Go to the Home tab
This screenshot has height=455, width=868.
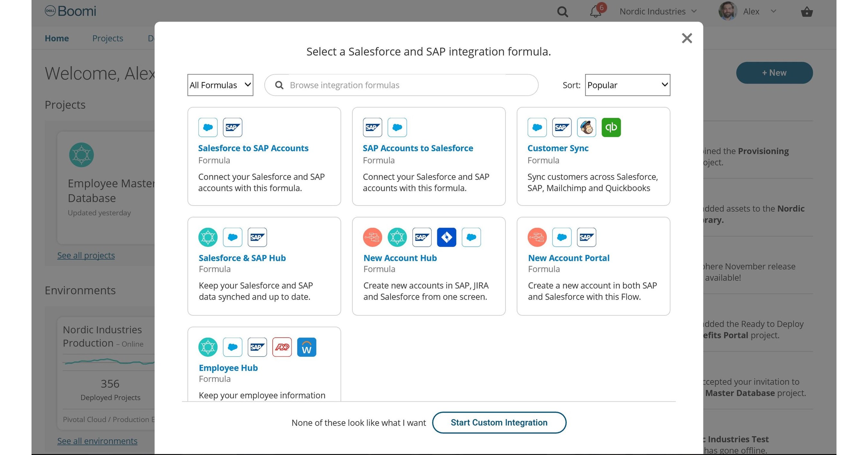tap(57, 38)
